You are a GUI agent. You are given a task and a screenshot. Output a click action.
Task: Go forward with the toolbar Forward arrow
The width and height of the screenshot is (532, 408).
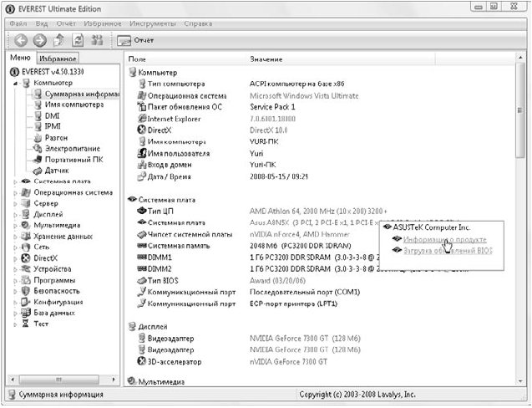coord(40,40)
